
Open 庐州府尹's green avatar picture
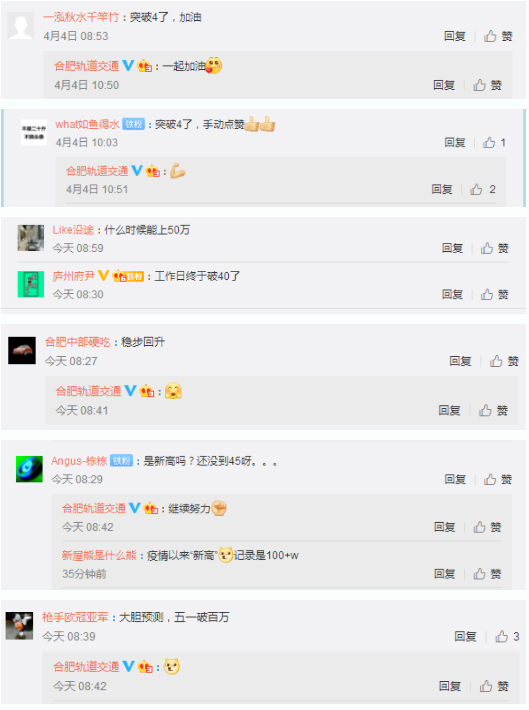31,284
